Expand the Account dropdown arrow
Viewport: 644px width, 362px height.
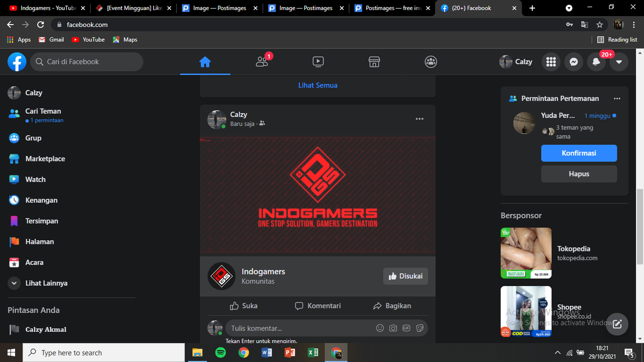[619, 62]
